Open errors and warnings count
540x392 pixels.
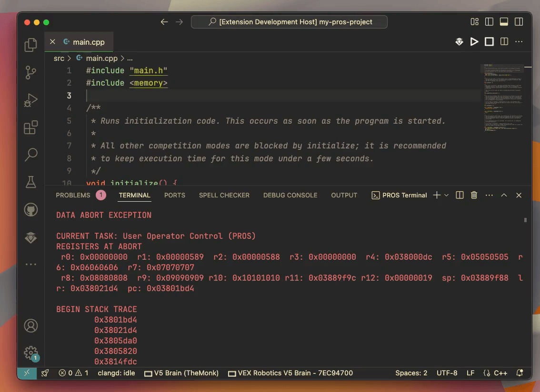73,373
